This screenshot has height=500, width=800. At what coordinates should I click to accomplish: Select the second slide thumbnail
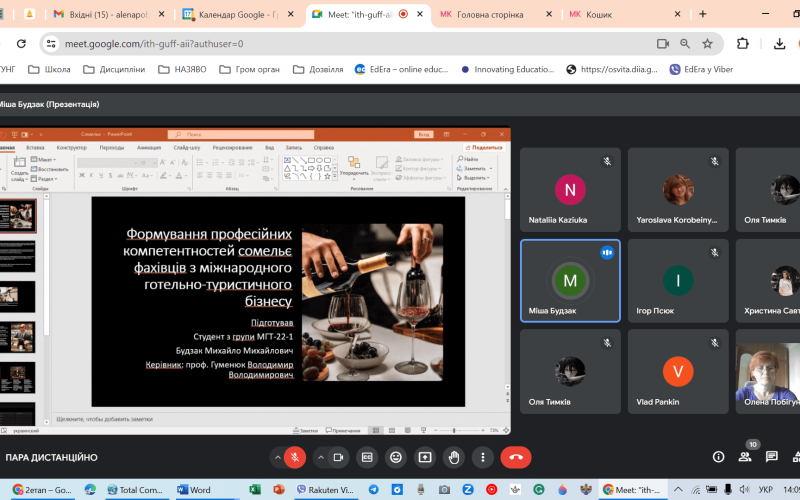click(x=18, y=256)
